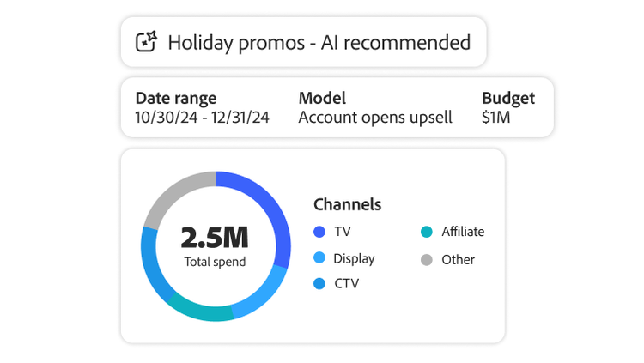Click the Budget field label

click(x=508, y=98)
